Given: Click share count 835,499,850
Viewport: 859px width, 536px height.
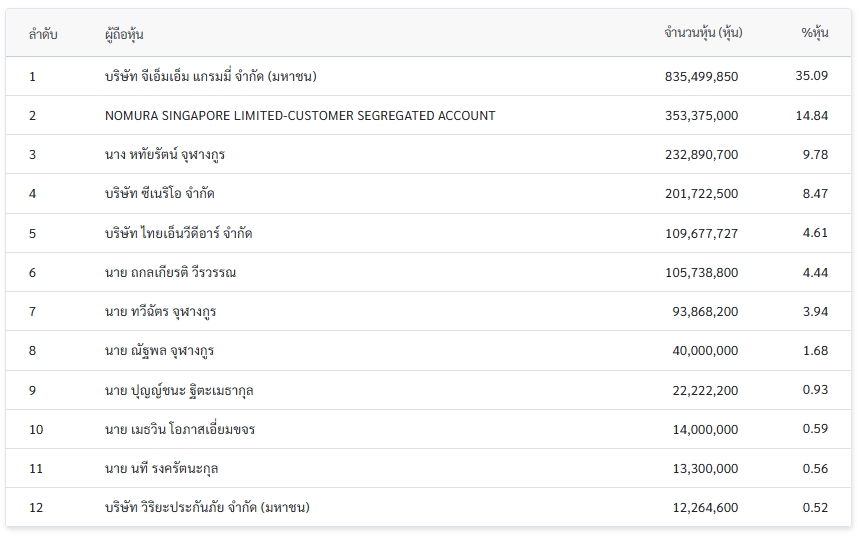Looking at the screenshot, I should click(x=701, y=76).
